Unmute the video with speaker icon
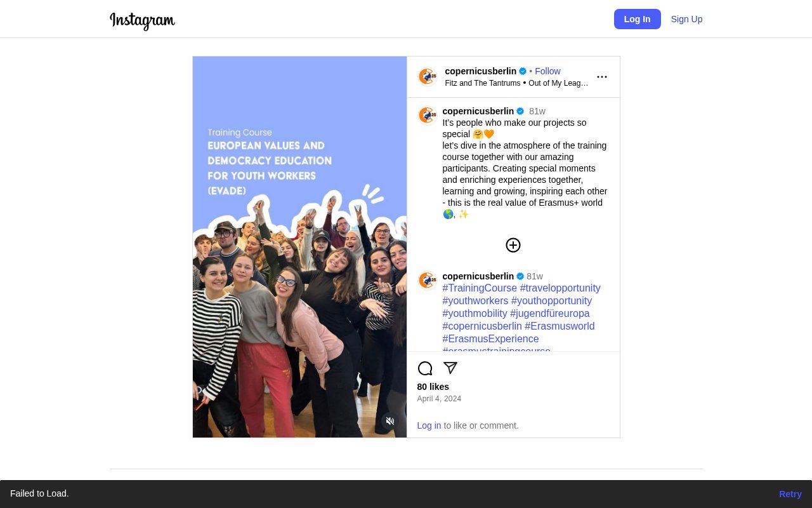This screenshot has height=508, width=812. [390, 421]
